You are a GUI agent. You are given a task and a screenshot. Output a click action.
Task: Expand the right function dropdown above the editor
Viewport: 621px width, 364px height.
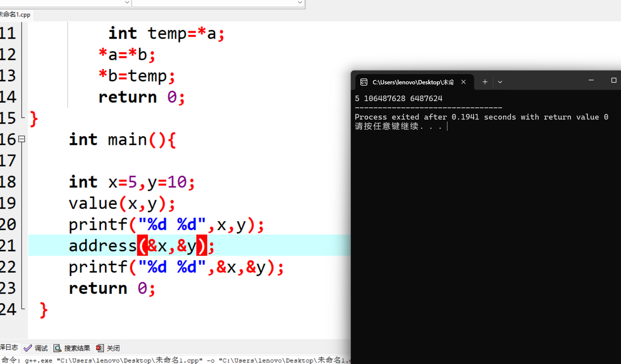[x=300, y=3]
